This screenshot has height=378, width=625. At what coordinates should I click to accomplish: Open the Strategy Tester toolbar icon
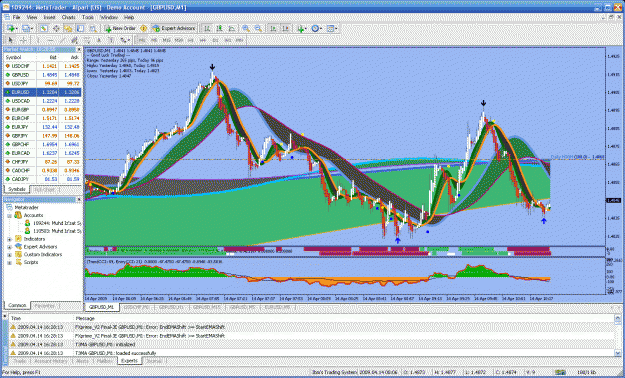[x=93, y=28]
